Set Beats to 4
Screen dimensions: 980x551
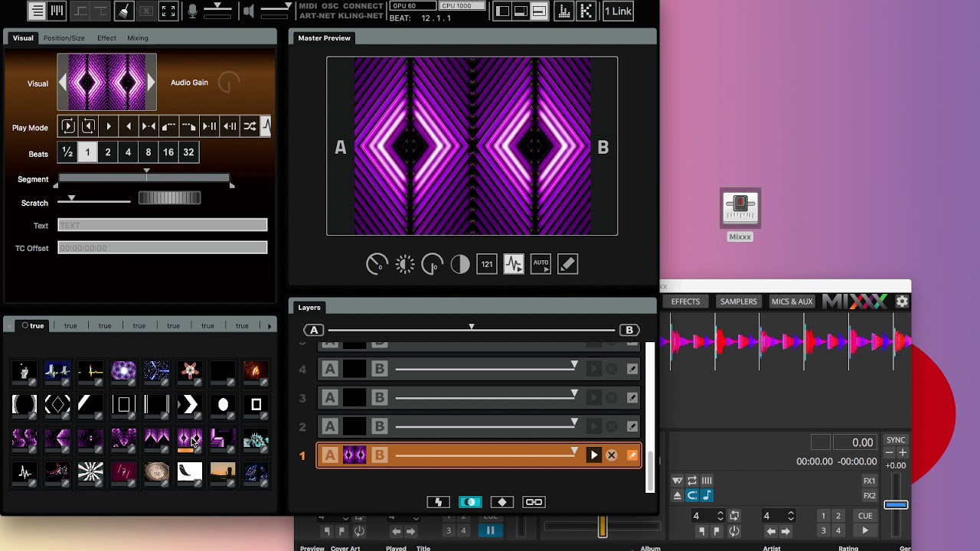(x=128, y=152)
